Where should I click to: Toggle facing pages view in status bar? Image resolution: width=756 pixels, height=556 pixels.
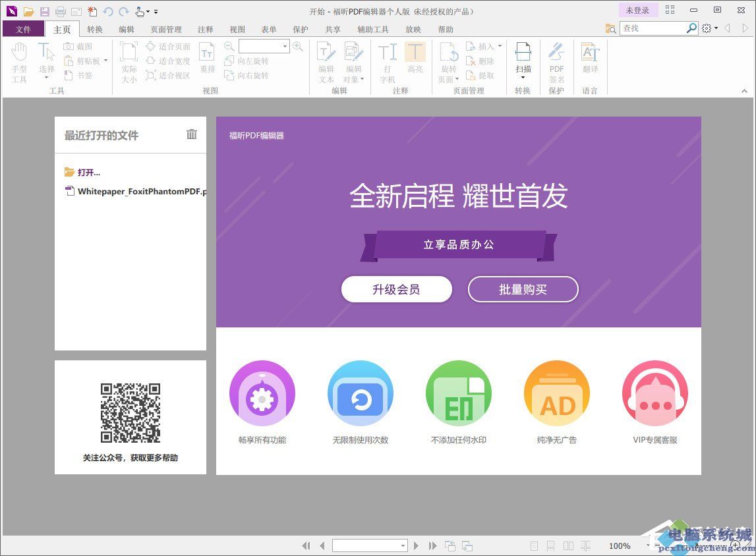[568, 545]
